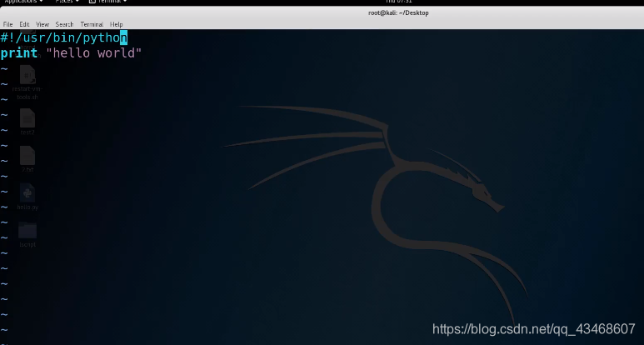Click the #!/usr/bin/python shebang line

(x=63, y=38)
